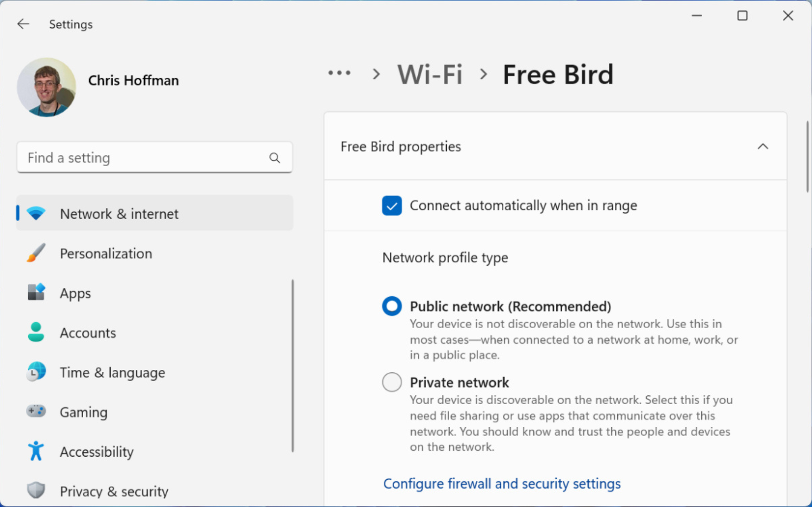
Task: Click the Accounts person icon
Action: click(x=36, y=332)
